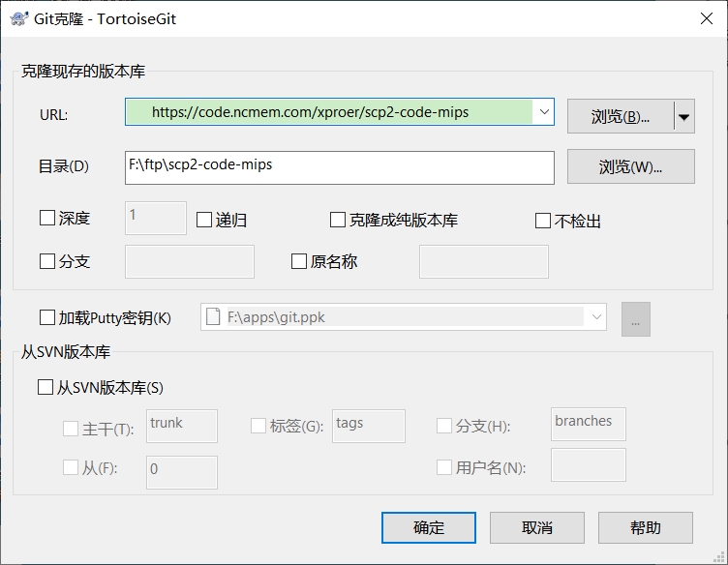728x565 pixels.
Task: Enable the 深度 depth checkbox
Action: (47, 219)
